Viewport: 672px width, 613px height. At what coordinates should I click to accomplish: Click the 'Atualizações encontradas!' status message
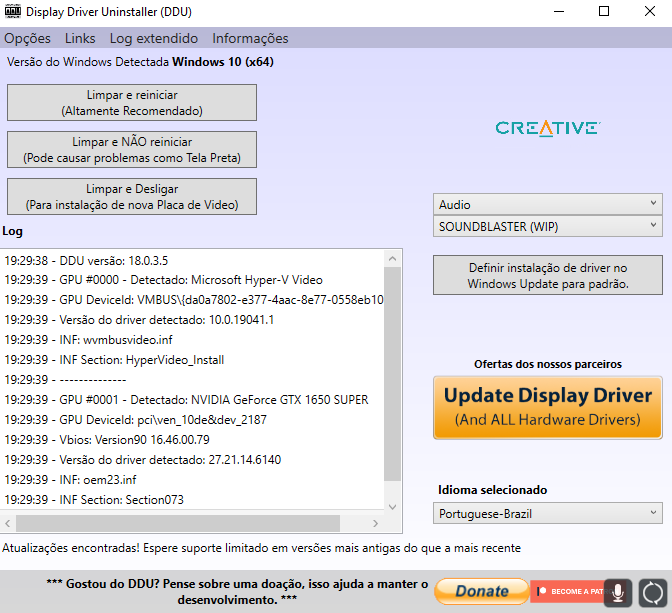pos(261,548)
